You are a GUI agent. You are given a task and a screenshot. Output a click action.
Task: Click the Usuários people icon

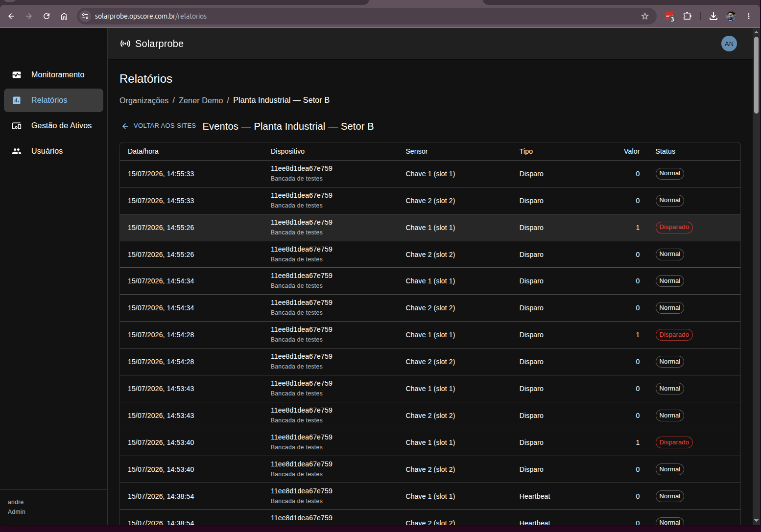pyautogui.click(x=17, y=151)
